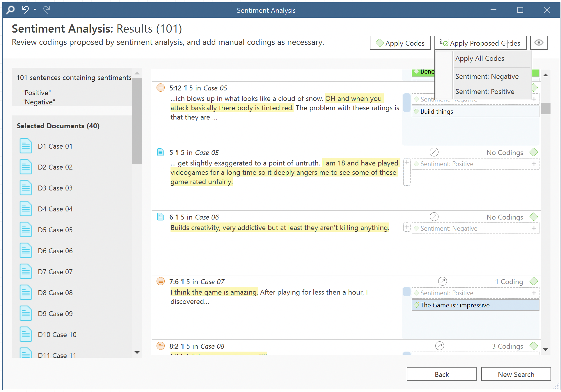Open the undo history dropdown arrow

(x=35, y=10)
